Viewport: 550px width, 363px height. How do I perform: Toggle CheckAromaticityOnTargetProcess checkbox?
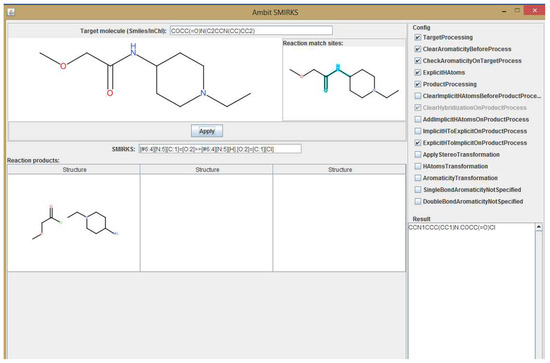418,61
